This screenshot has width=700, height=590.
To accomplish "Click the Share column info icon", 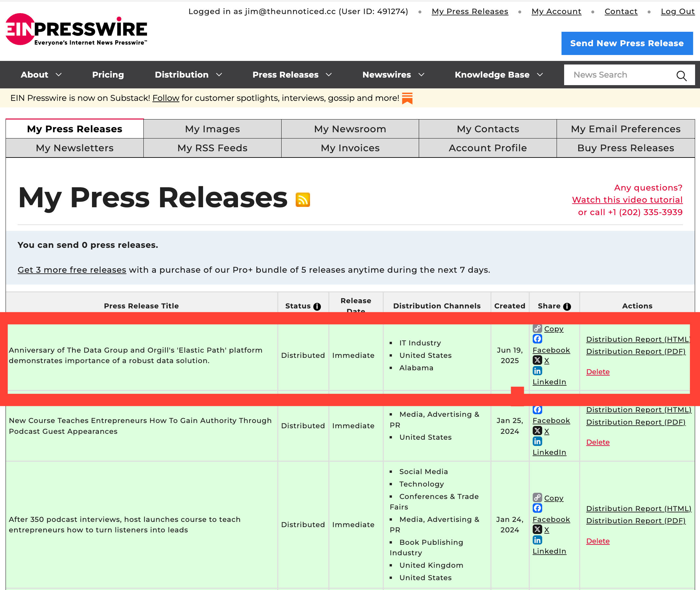I will [567, 306].
